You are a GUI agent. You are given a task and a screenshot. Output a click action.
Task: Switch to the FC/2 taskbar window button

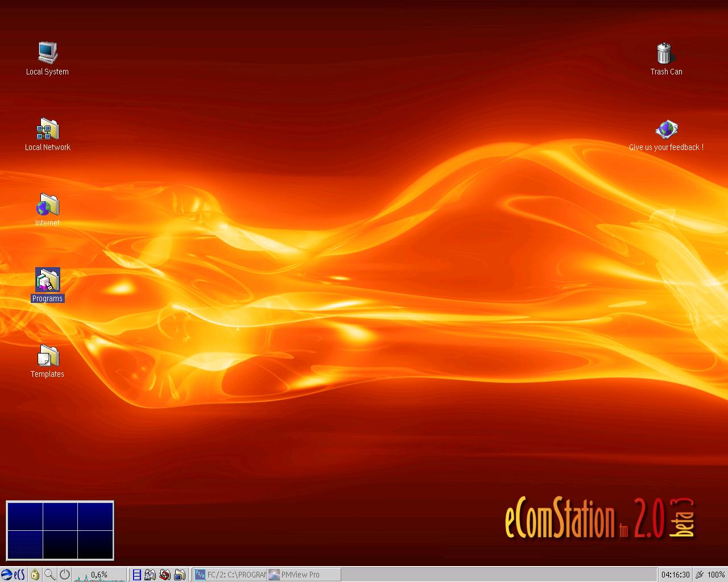230,575
